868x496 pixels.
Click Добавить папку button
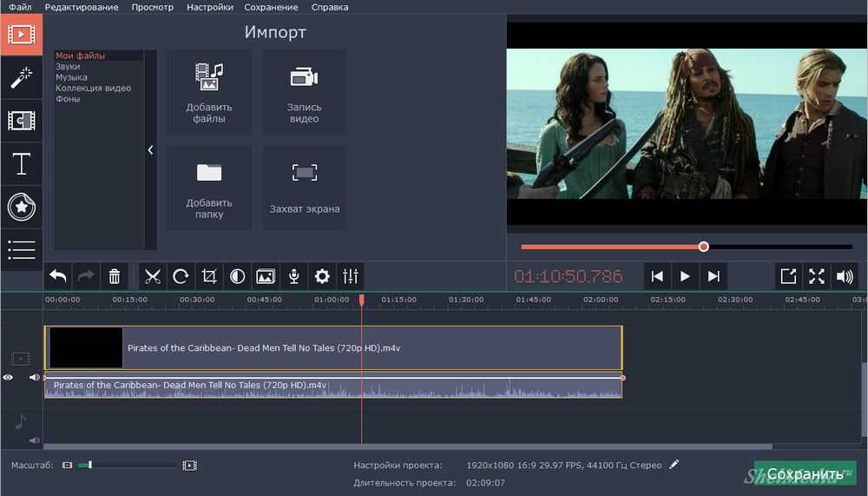click(x=209, y=188)
